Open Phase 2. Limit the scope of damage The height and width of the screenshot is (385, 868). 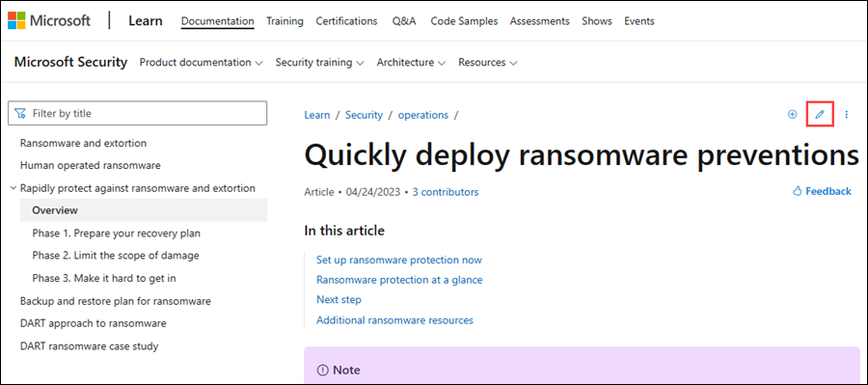click(116, 256)
